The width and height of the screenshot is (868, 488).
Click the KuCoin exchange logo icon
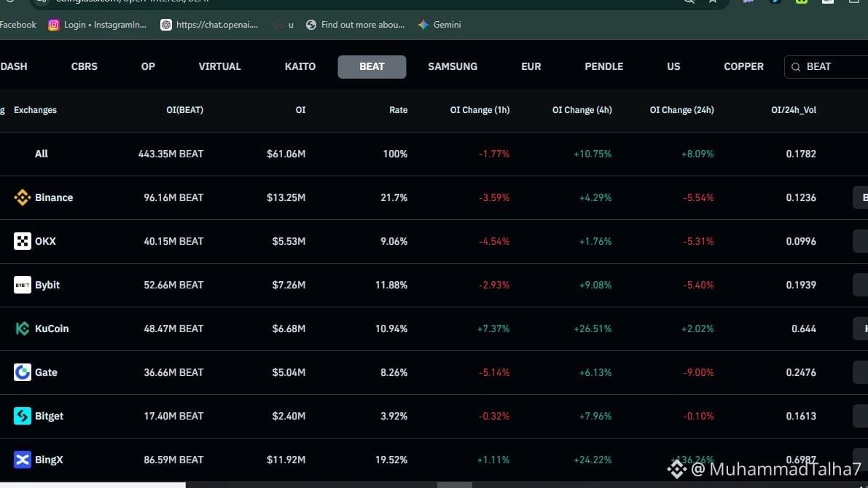click(22, 328)
